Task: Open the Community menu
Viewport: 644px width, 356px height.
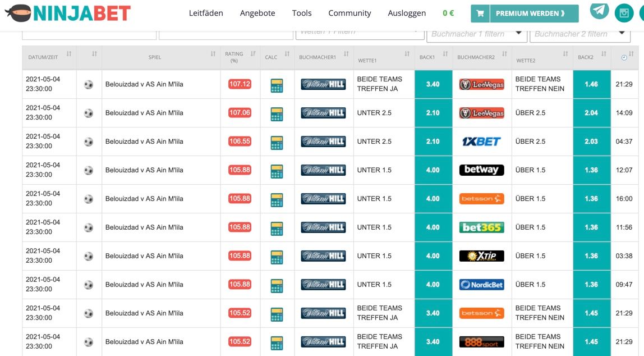Action: 349,13
